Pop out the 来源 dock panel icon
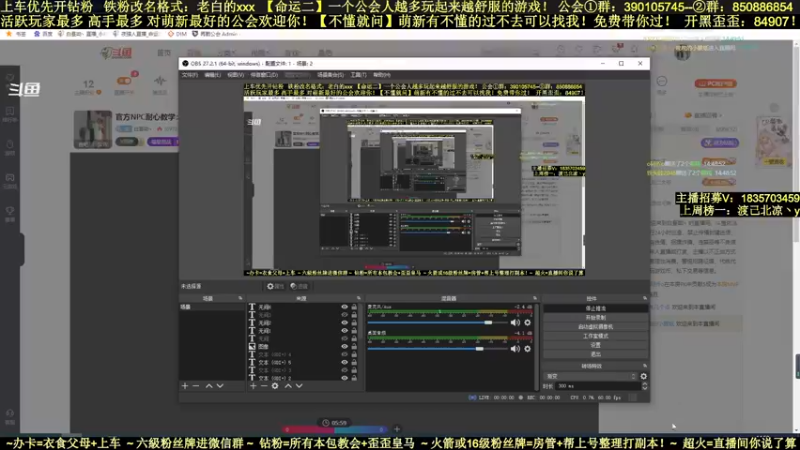 tap(359, 298)
